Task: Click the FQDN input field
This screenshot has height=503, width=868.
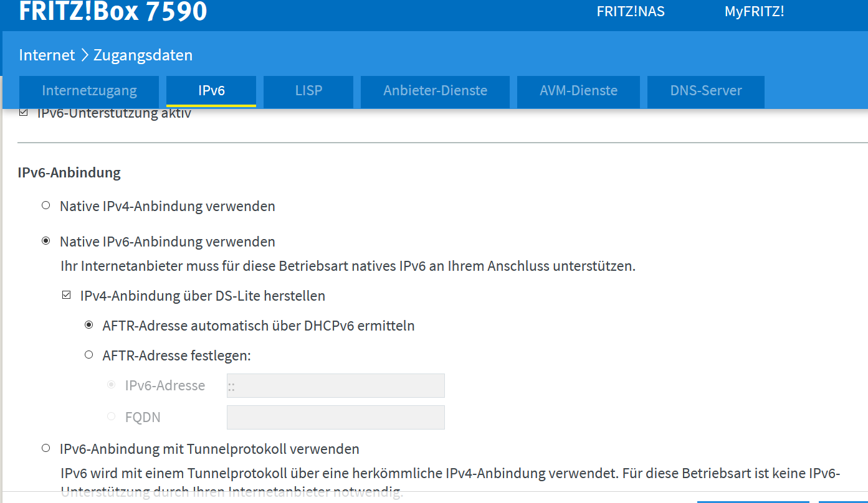Action: click(336, 418)
